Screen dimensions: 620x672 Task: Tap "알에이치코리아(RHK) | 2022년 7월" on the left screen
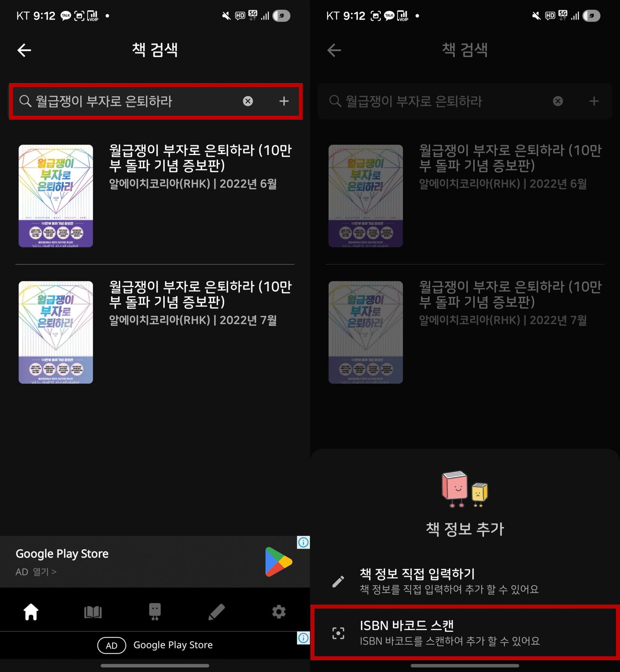(193, 320)
